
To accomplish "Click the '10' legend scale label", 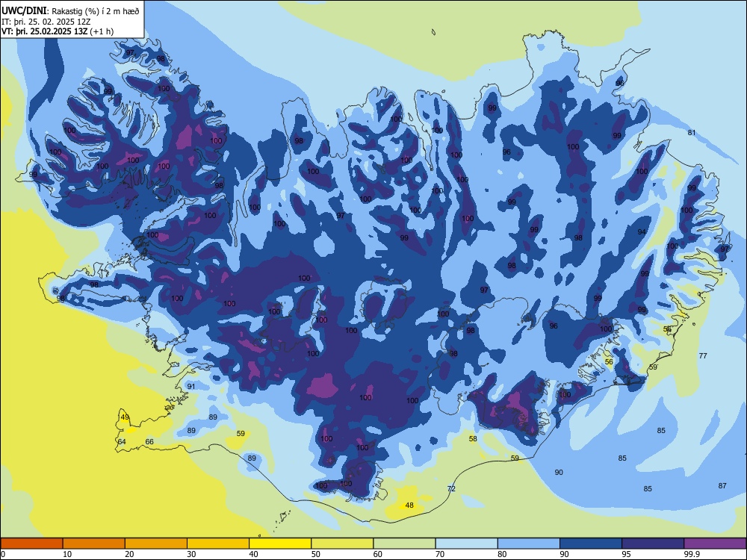I will coord(68,554).
